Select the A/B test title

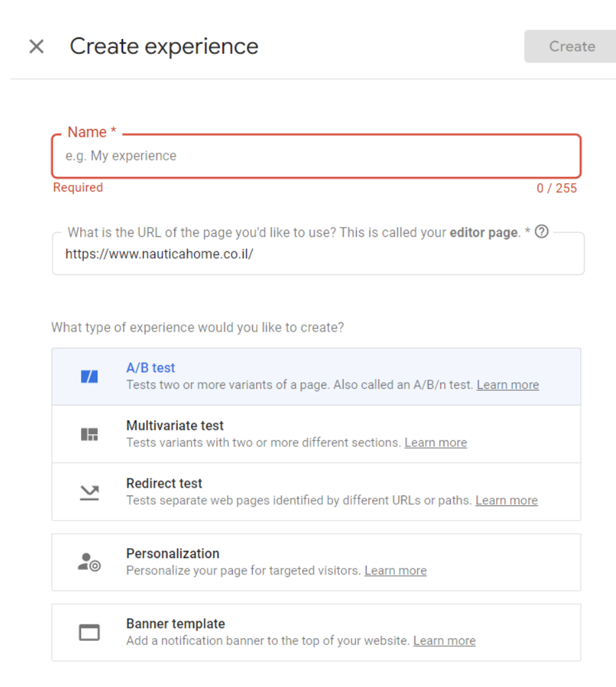pos(151,368)
